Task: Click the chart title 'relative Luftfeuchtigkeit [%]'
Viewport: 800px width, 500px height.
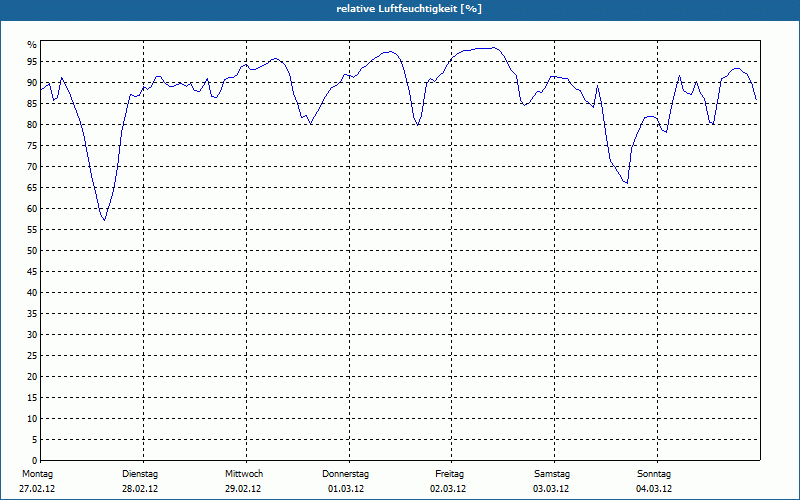Action: (x=409, y=9)
